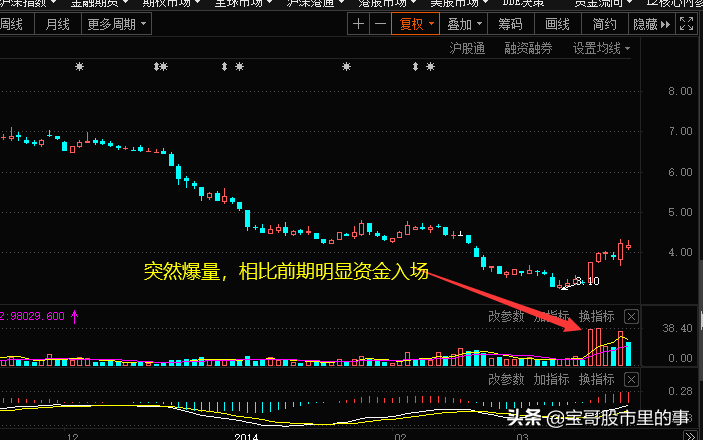Open the 全球市场 menu

point(243,3)
